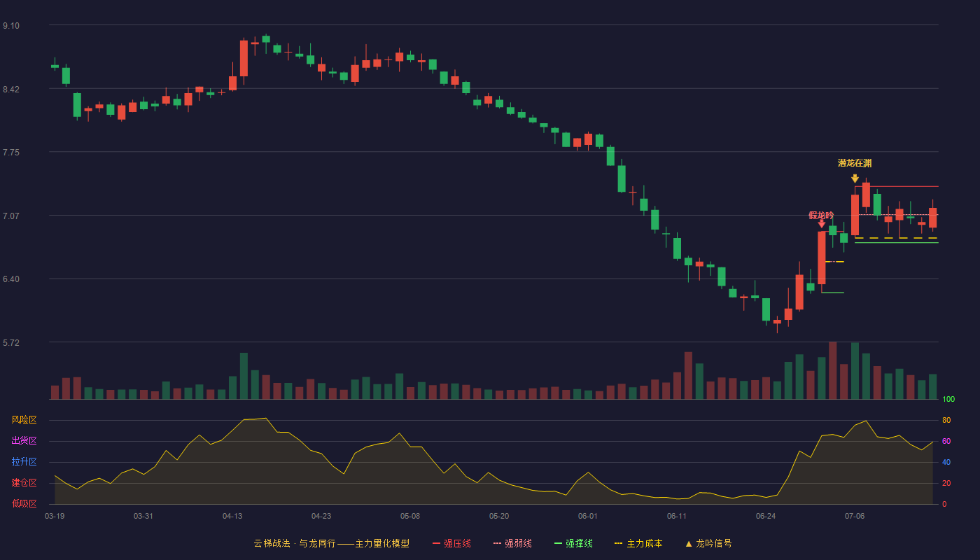The image size is (980, 560).
Task: Click the 9.10 price axis label
Action: (11, 26)
